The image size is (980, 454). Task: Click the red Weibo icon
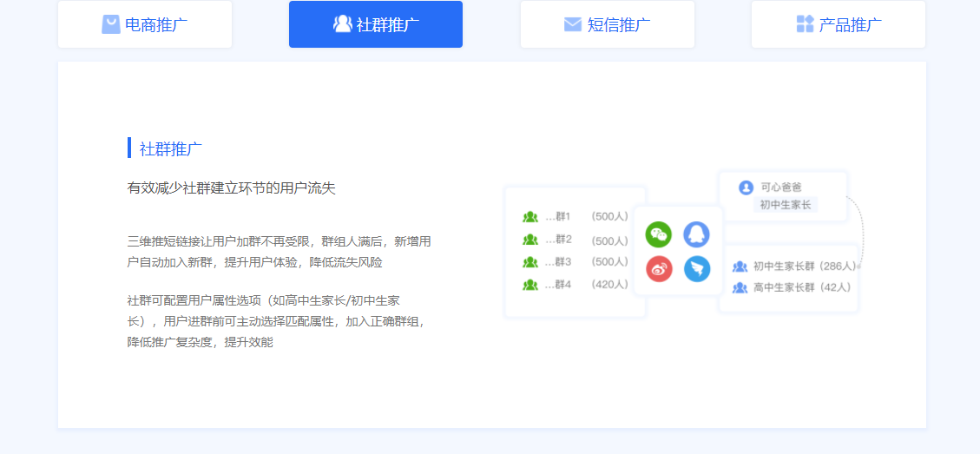[x=659, y=269]
